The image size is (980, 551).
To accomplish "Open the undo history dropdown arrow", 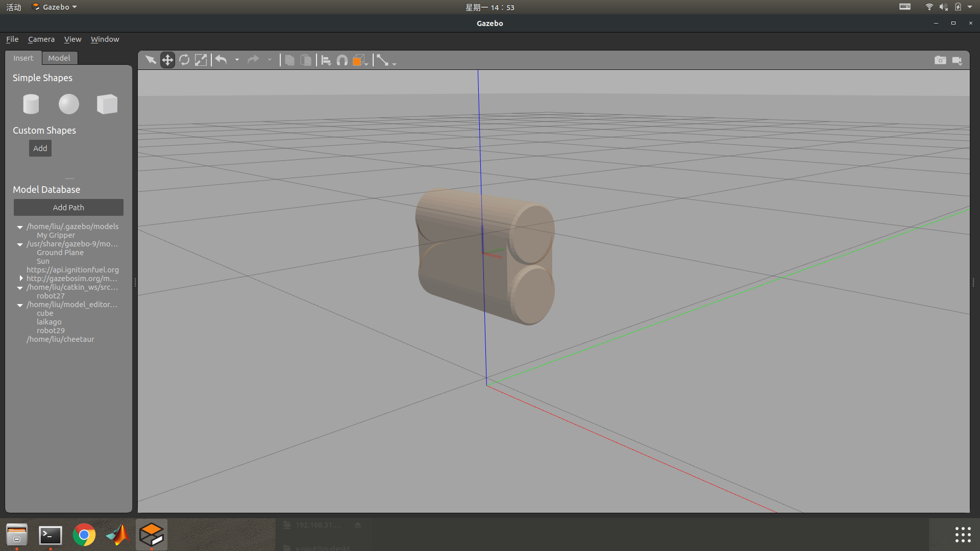I will (x=237, y=60).
